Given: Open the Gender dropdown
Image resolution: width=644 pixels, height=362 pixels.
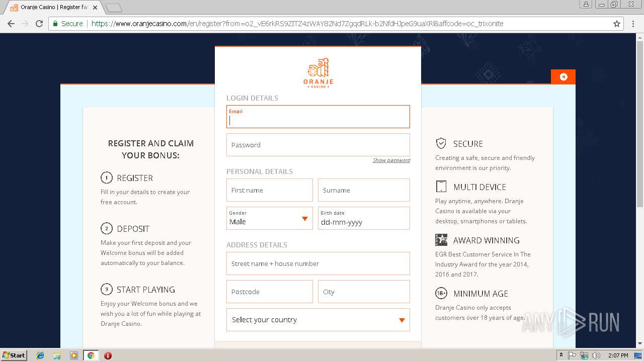Looking at the screenshot, I should (x=269, y=218).
